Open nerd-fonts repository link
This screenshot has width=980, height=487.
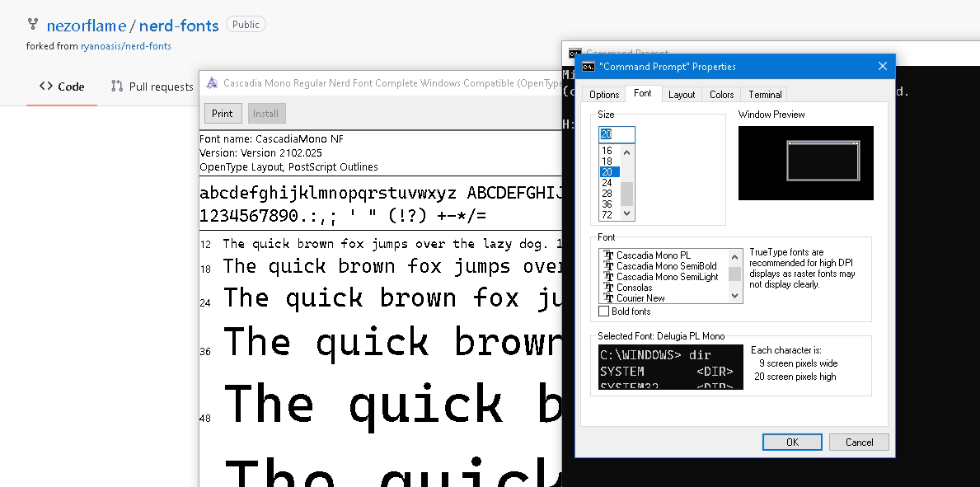click(179, 26)
